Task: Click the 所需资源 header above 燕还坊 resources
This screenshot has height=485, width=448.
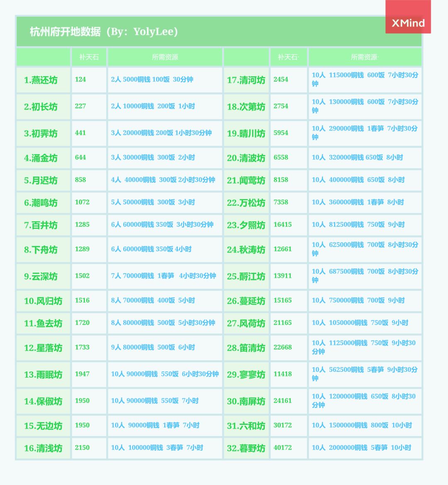Action: point(165,57)
